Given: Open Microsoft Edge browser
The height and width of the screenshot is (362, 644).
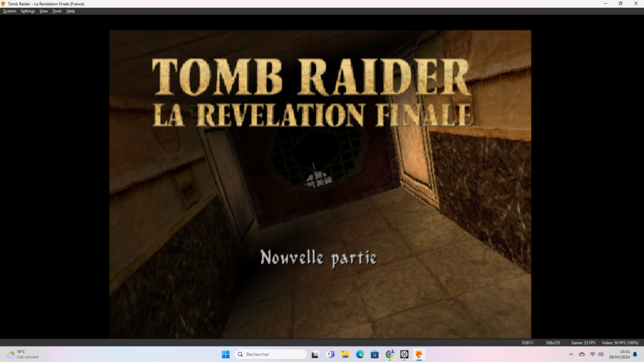Looking at the screenshot, I should (x=360, y=354).
